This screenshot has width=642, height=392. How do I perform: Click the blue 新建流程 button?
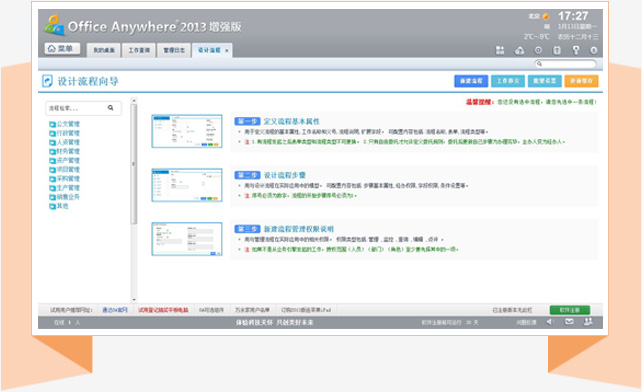tap(471, 81)
